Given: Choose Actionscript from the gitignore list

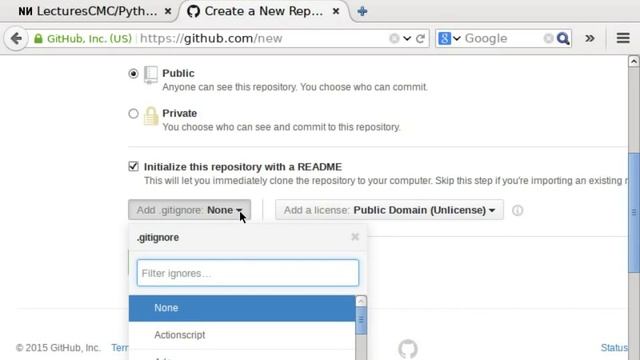Looking at the screenshot, I should 242,335.
